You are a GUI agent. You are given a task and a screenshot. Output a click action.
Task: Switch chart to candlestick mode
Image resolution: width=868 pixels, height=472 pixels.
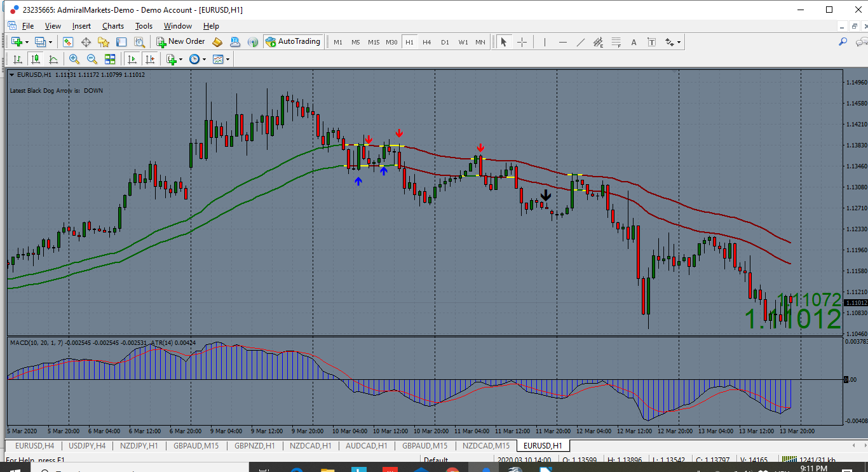point(36,59)
